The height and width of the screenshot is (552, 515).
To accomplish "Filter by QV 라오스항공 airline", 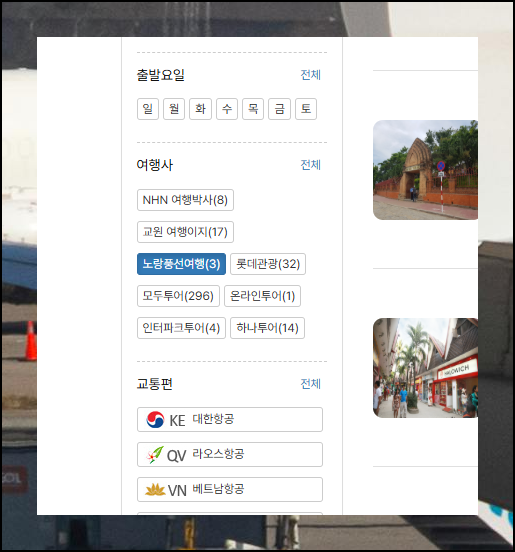I will click(230, 454).
